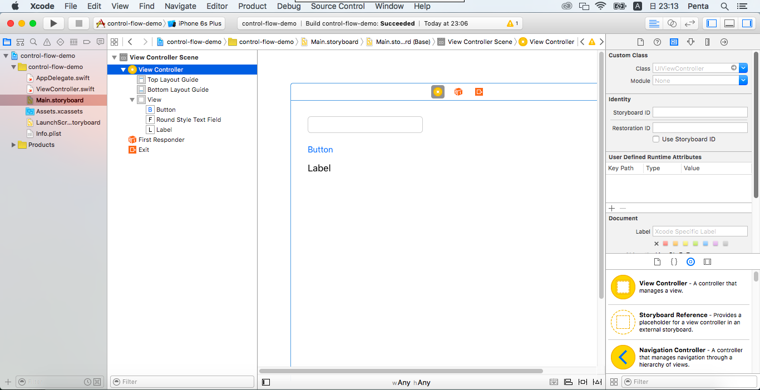Open the find navigator magnifier

point(33,42)
